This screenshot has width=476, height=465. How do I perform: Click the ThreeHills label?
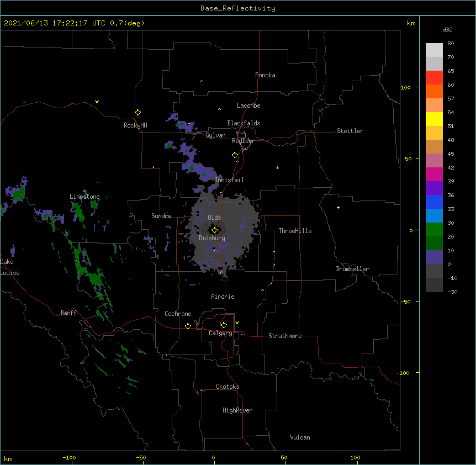pos(295,231)
